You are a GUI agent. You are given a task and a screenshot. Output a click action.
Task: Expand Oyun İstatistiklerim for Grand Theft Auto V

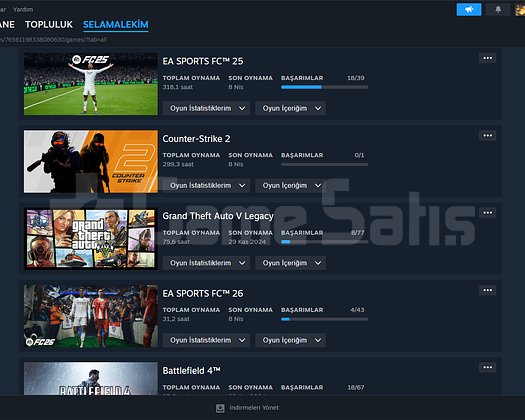pyautogui.click(x=206, y=263)
